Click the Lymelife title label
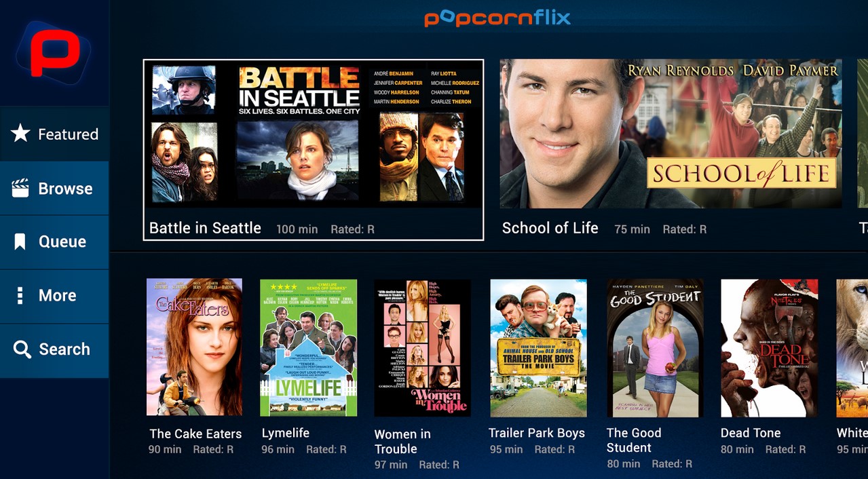Viewport: 868px width, 479px height. point(286,433)
